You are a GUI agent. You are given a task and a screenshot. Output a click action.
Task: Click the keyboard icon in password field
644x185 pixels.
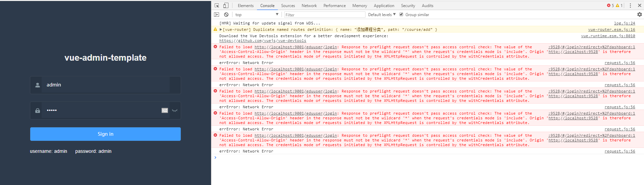[x=165, y=111]
